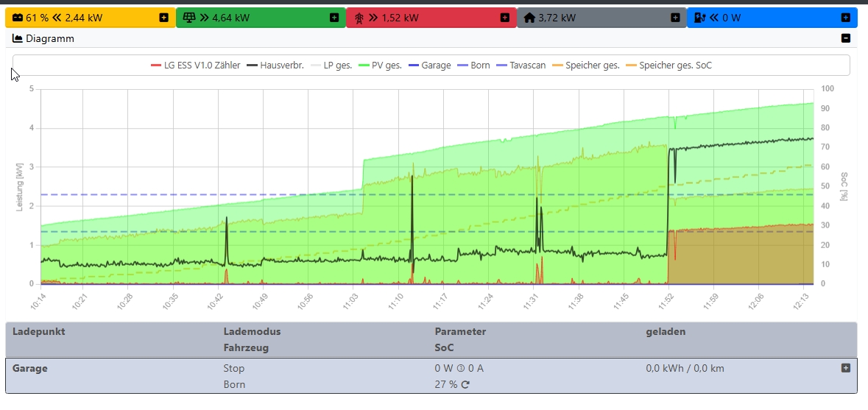
Task: Click the Born vehicle name in table
Action: click(234, 384)
